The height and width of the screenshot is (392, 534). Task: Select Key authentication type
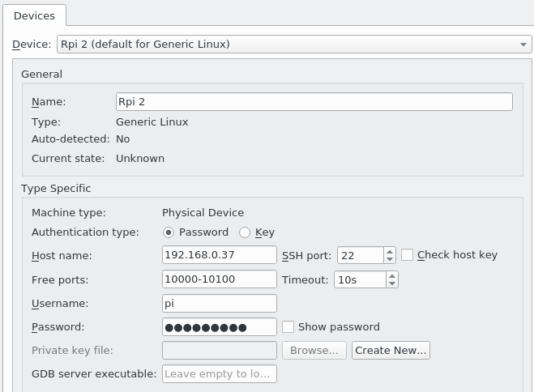coord(245,232)
